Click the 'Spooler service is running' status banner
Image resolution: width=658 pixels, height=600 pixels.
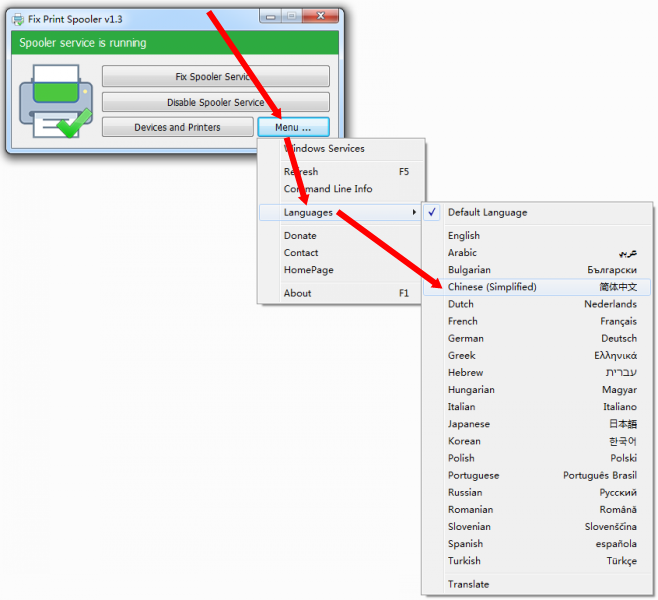point(175,43)
